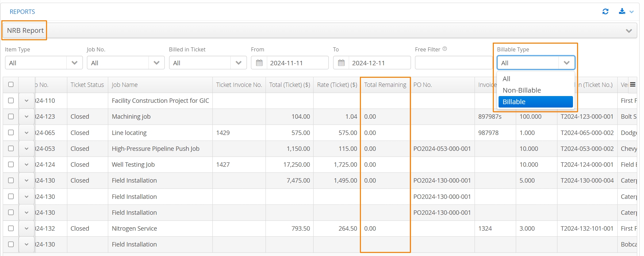Expand the Machining job row
Image resolution: width=644 pixels, height=256 pixels.
point(26,116)
